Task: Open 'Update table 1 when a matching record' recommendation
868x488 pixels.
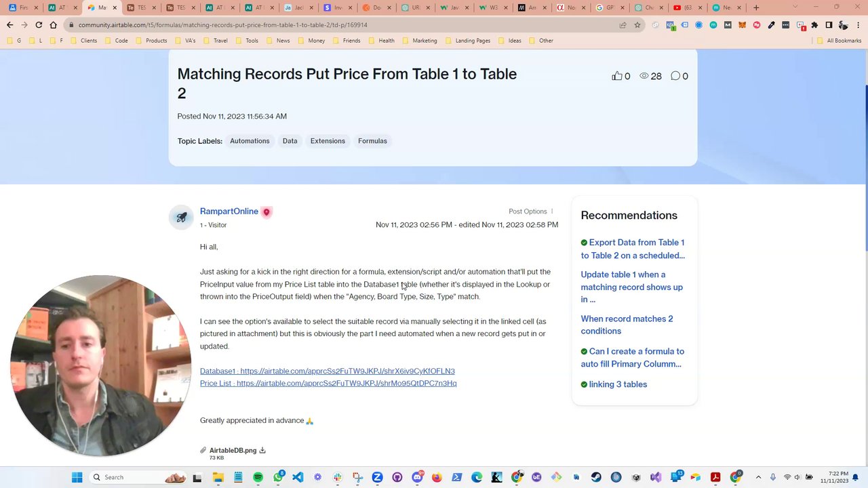Action: pos(631,287)
